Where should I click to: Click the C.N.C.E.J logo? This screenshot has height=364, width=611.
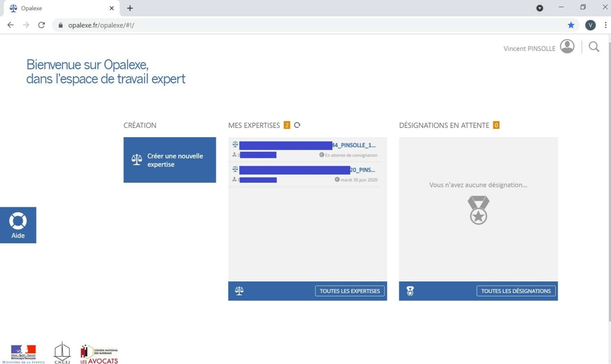click(x=62, y=353)
